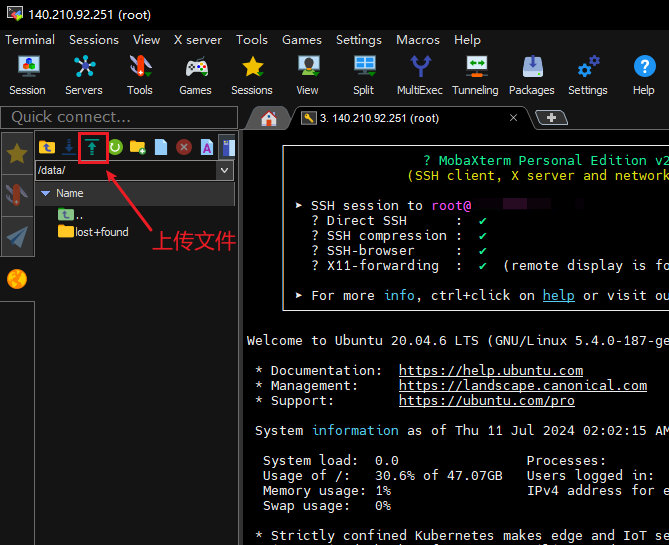Open the Tools toolbar icon
Screen dimensions: 669x545
pos(140,75)
